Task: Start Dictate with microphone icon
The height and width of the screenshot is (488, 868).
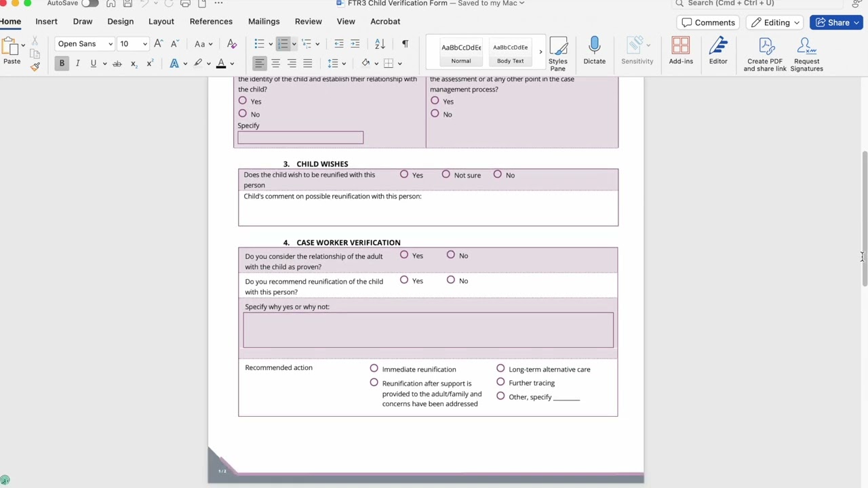Action: tap(595, 51)
